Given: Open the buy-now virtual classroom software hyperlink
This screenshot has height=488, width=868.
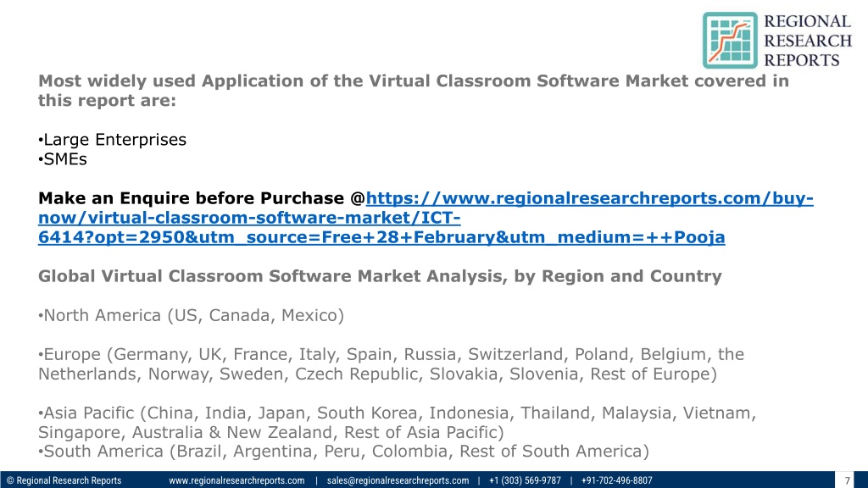Looking at the screenshot, I should 426,218.
